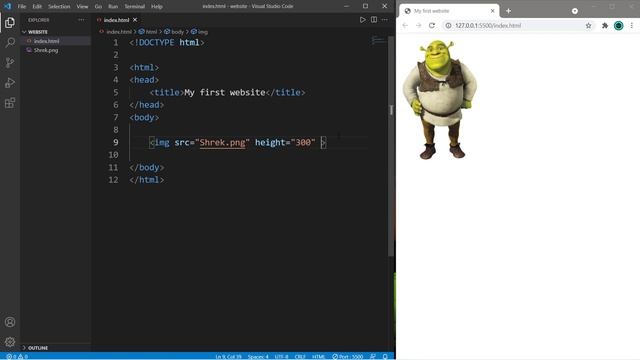Viewport: 640px width, 360px height.
Task: Click the CRLF line ending status
Action: tap(300, 356)
